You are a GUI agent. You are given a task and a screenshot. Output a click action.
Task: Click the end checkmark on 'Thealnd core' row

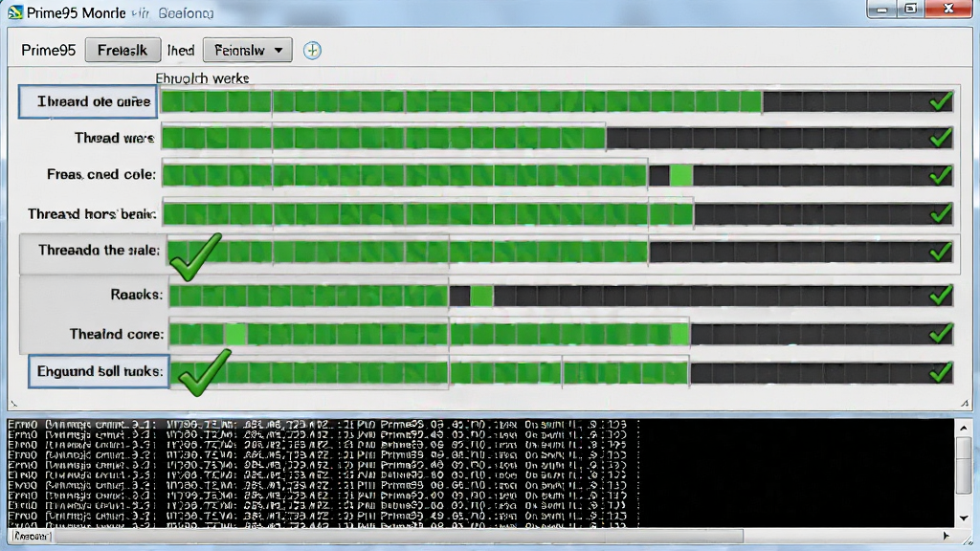941,334
